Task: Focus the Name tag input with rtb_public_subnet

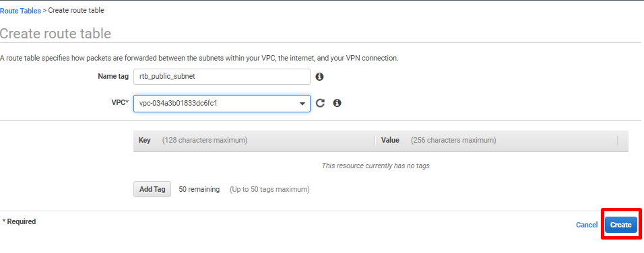Action: (x=222, y=77)
